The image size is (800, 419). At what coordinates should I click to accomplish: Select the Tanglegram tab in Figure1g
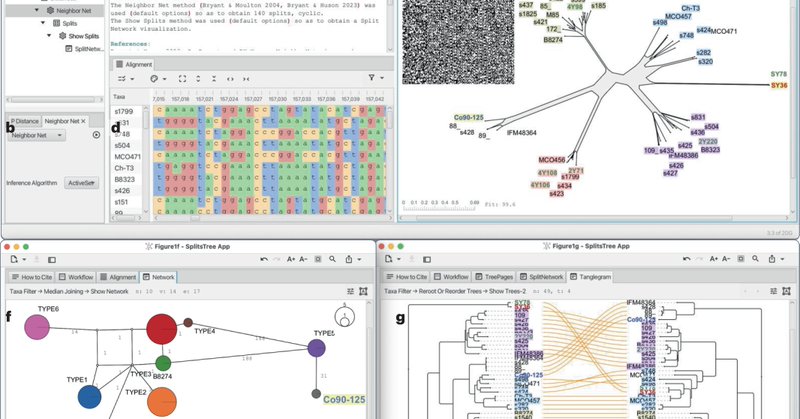point(590,277)
